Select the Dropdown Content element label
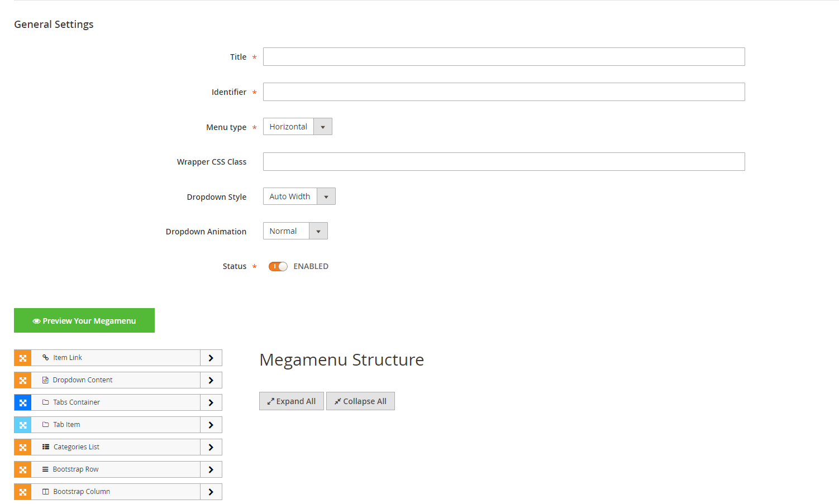 tap(83, 380)
